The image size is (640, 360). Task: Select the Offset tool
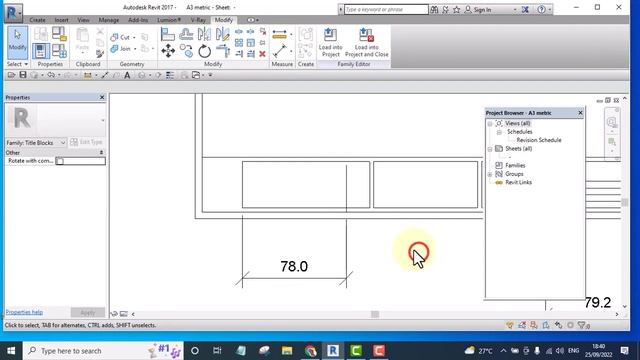186,34
